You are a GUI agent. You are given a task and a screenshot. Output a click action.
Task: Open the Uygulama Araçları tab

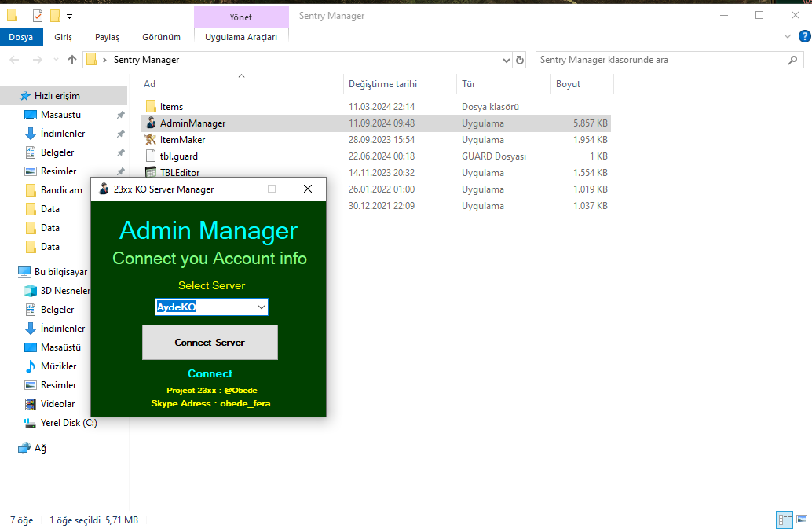pyautogui.click(x=241, y=37)
